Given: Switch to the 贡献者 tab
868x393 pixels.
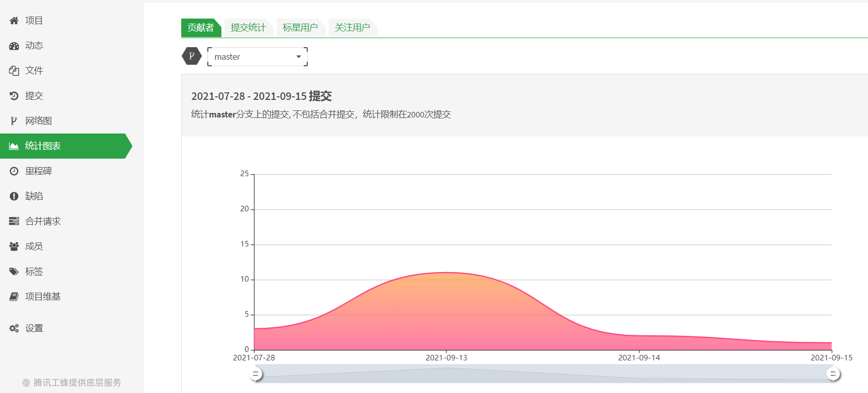Looking at the screenshot, I should pyautogui.click(x=201, y=28).
